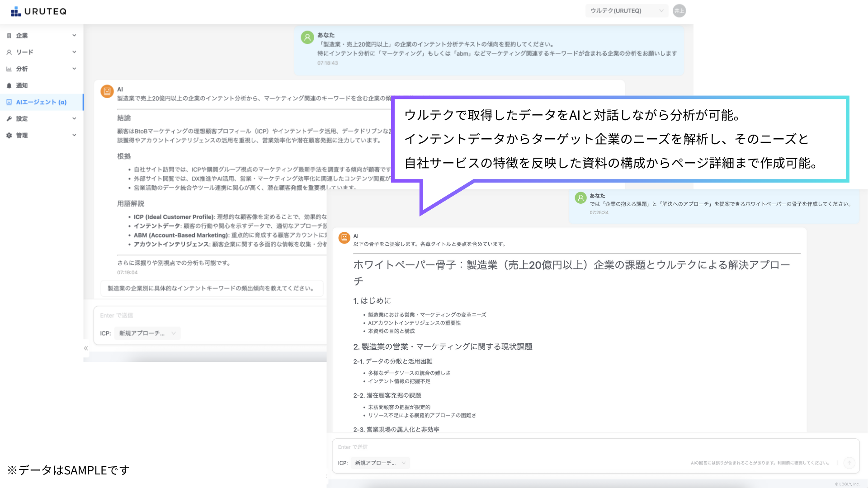Open the ウルテク(URUTEQ) workspace dropdown

627,10
